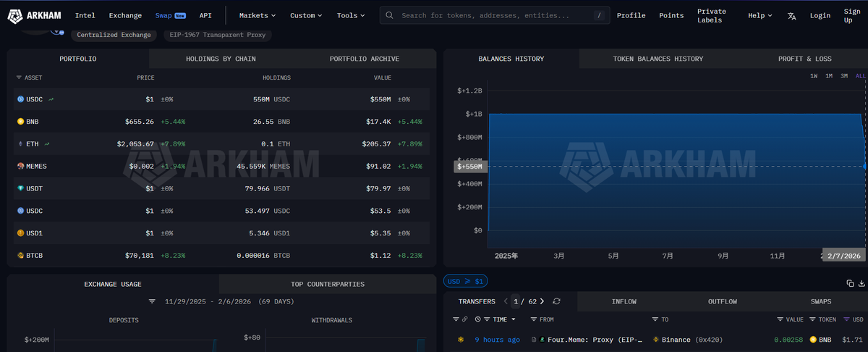The height and width of the screenshot is (352, 868).
Task: Click the Arkham logo
Action: (x=34, y=15)
